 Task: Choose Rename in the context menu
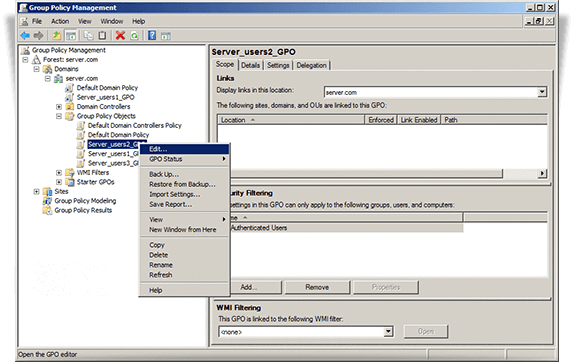pos(185,265)
